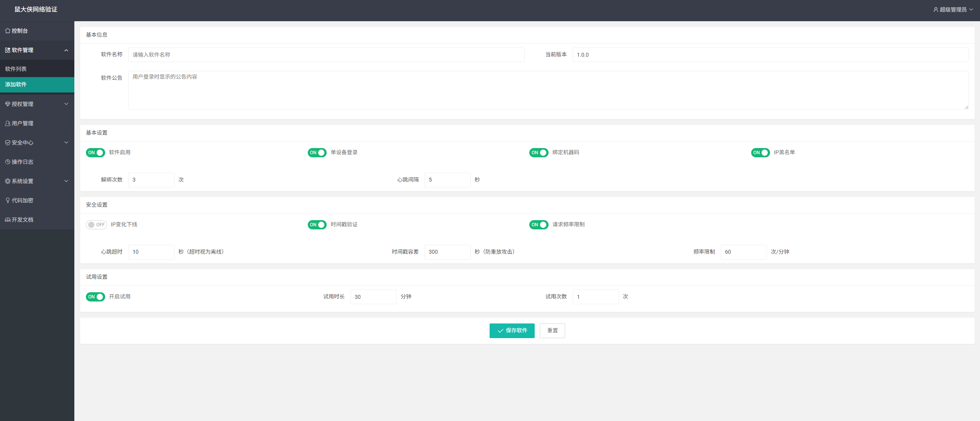Image resolution: width=980 pixels, height=421 pixels.
Task: Toggle the 绑定机器码 switch
Action: 538,153
